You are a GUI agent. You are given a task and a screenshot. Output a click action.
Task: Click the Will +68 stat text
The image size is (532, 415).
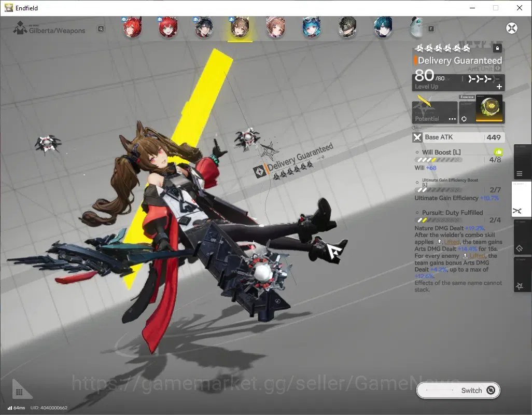pyautogui.click(x=426, y=168)
